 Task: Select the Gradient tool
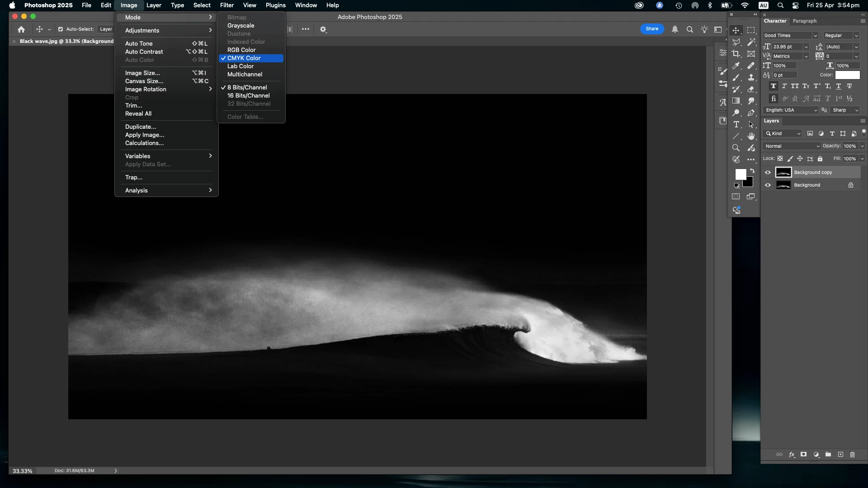(x=736, y=101)
